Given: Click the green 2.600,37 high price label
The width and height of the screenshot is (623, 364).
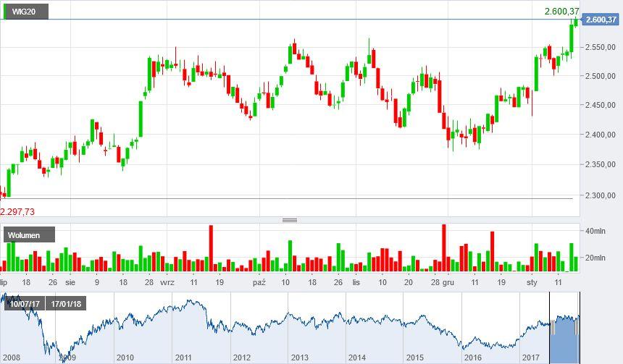Looking at the screenshot, I should pyautogui.click(x=561, y=11).
